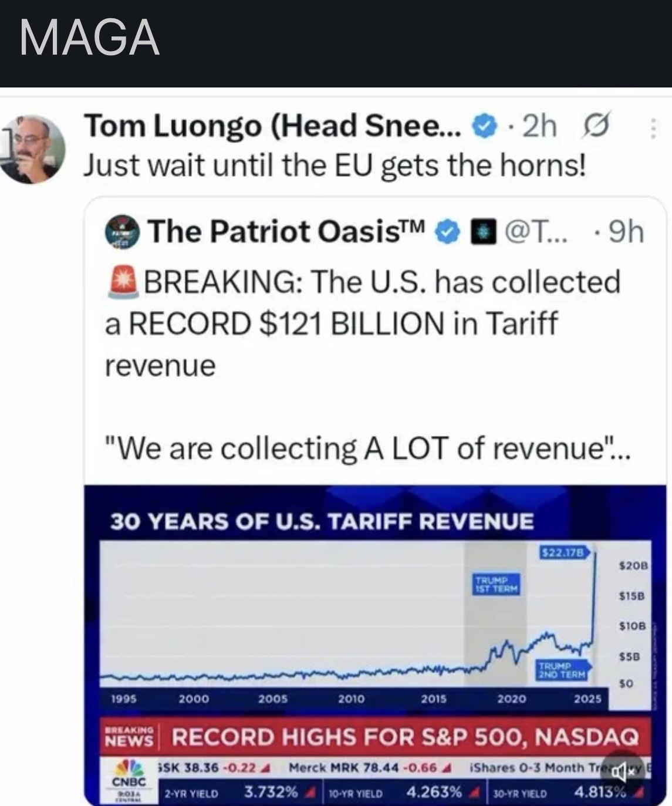Viewport: 672px width, 806px height.
Task: Click the 2h post timestamp
Action: pos(539,126)
